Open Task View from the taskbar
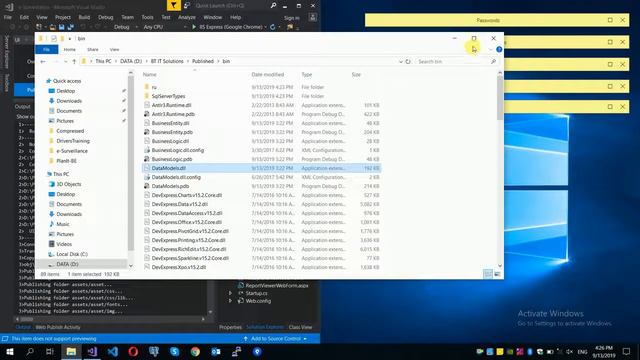The height and width of the screenshot is (360, 640). tap(50, 351)
